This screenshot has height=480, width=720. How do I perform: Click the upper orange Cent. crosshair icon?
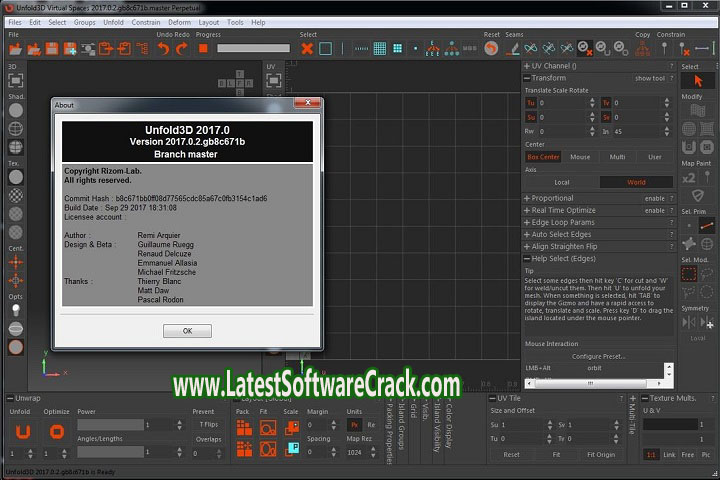(x=16, y=262)
